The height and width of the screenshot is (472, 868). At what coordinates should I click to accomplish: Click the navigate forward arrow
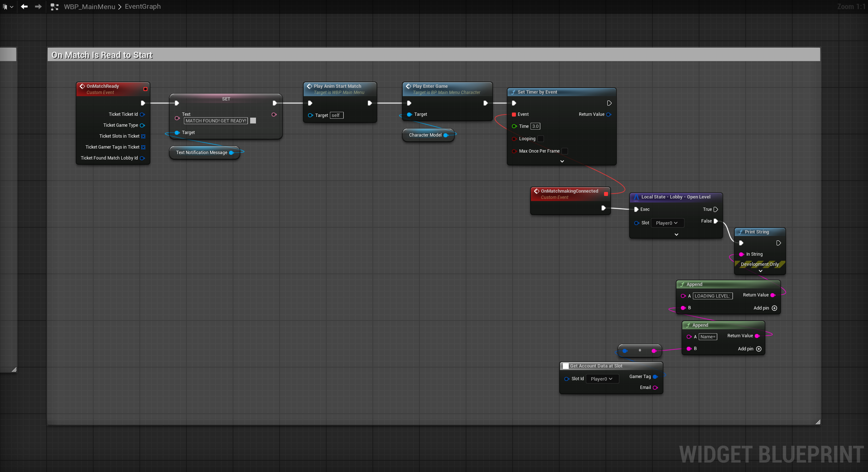tap(38, 7)
